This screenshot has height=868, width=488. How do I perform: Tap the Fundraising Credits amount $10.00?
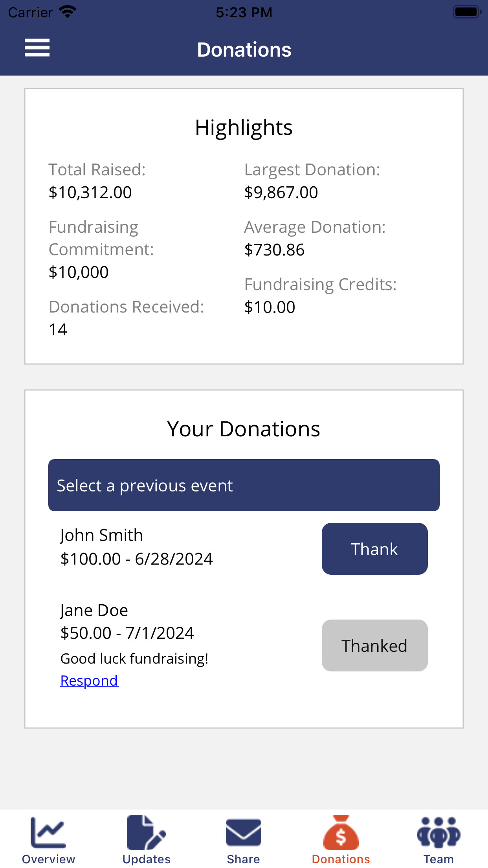[x=270, y=307]
